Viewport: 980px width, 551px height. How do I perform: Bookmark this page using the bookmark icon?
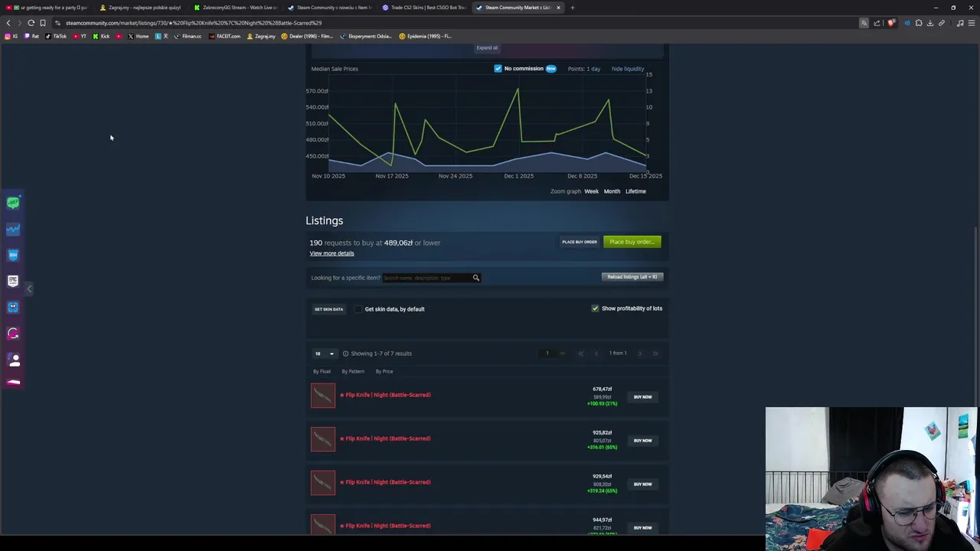pyautogui.click(x=43, y=23)
